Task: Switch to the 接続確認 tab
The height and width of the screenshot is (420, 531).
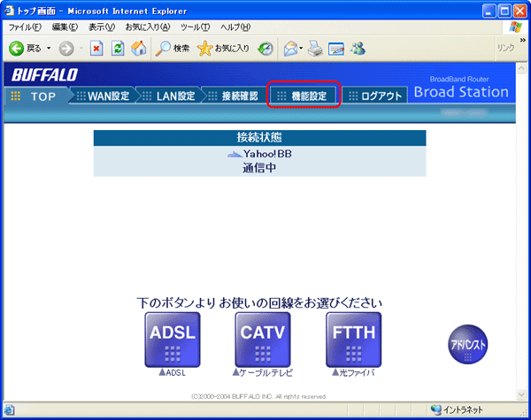Action: (x=235, y=96)
